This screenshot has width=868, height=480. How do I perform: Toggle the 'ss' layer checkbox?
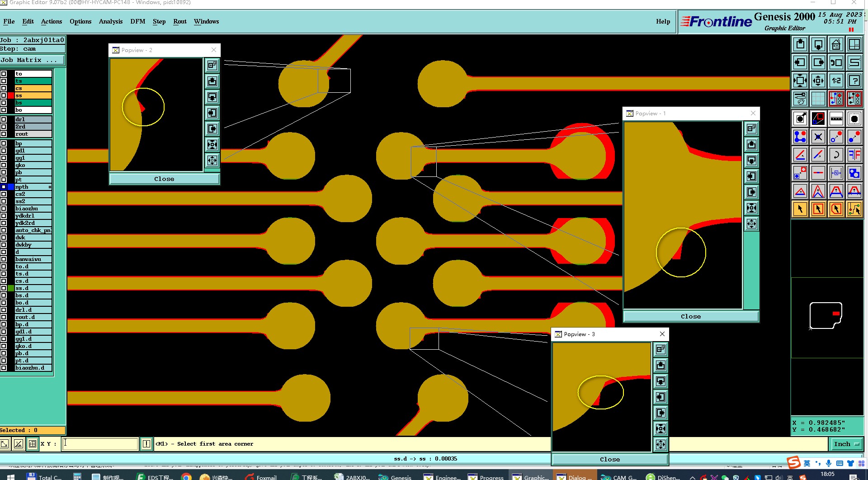point(4,95)
